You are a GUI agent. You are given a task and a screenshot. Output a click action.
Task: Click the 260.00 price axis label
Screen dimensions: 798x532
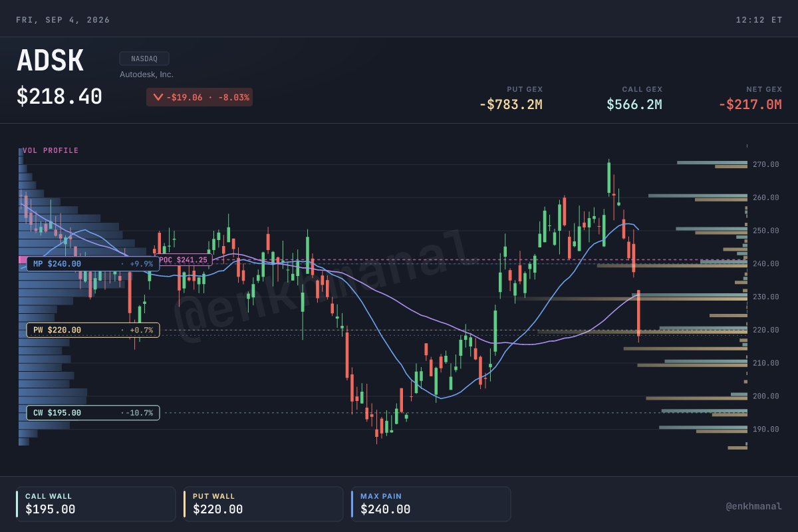[766, 198]
